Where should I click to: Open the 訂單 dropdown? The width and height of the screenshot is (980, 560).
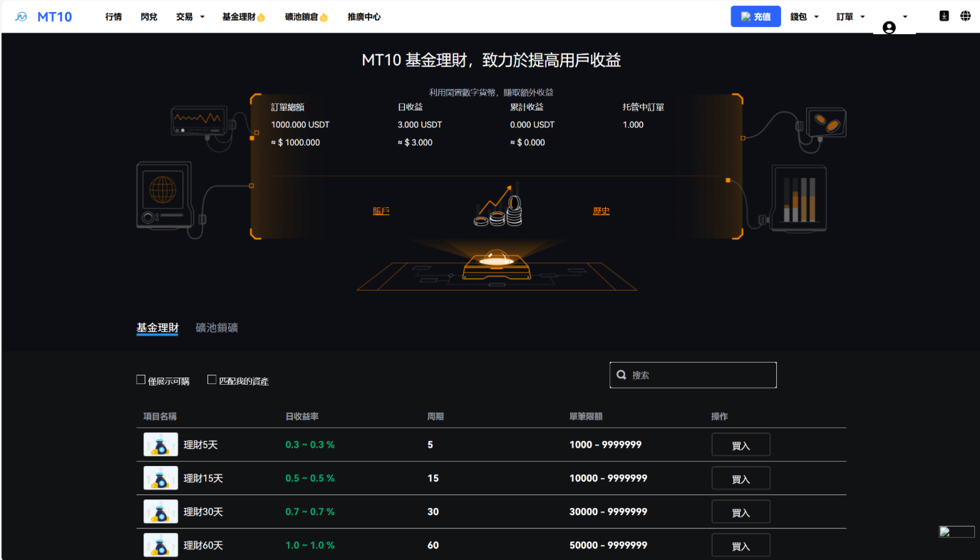pyautogui.click(x=850, y=16)
